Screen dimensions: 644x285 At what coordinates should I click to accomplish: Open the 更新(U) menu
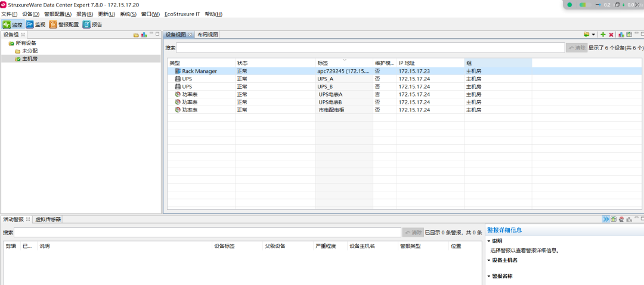point(106,14)
